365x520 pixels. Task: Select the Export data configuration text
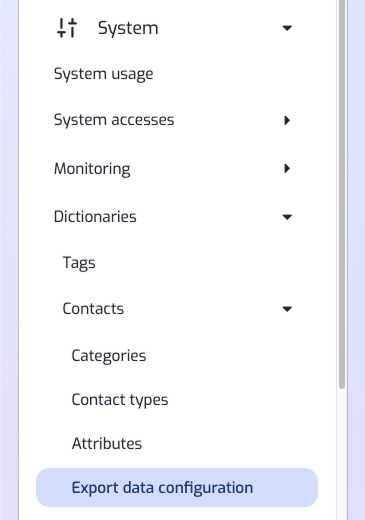click(162, 488)
